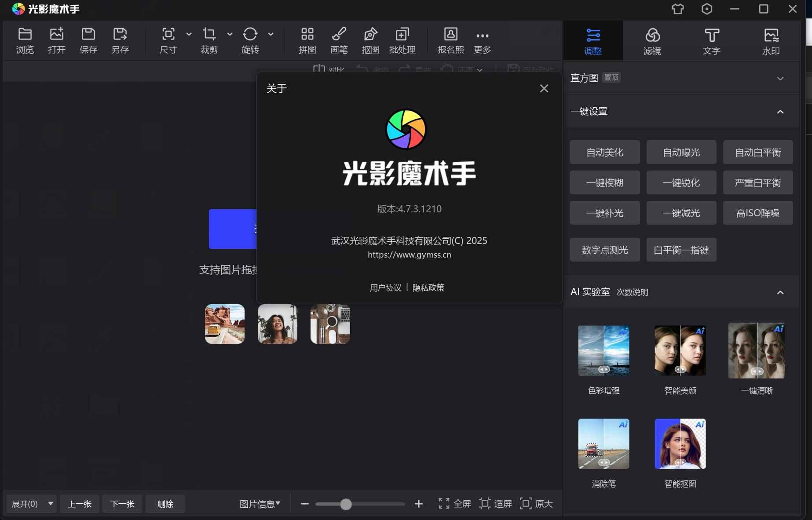Screen dimensions: 812x520
Task: Toggle 置顶 pin for the histogram panel
Action: [x=611, y=77]
